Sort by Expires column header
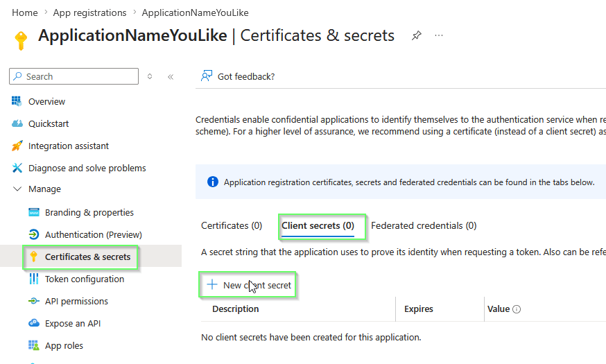Screen dimensions: 606x364 click(419, 309)
